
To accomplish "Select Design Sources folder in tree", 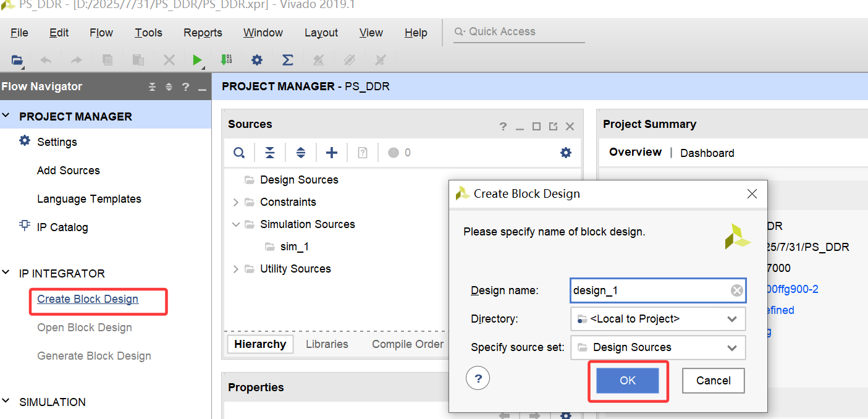I will pyautogui.click(x=299, y=180).
